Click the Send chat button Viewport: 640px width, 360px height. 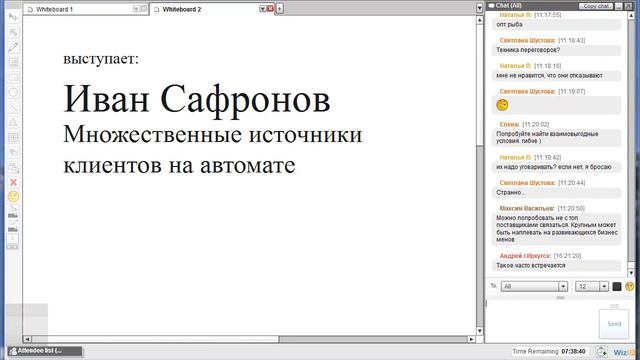(x=614, y=324)
